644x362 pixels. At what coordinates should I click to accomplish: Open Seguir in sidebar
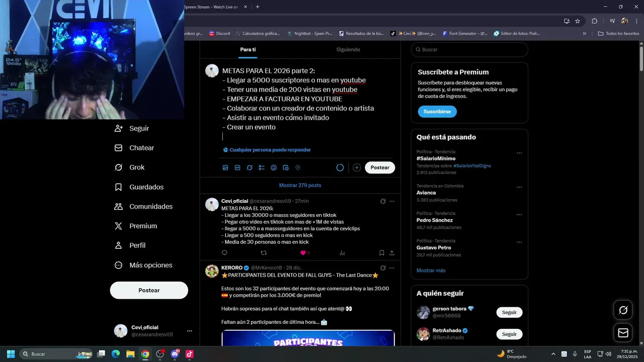click(x=132, y=128)
